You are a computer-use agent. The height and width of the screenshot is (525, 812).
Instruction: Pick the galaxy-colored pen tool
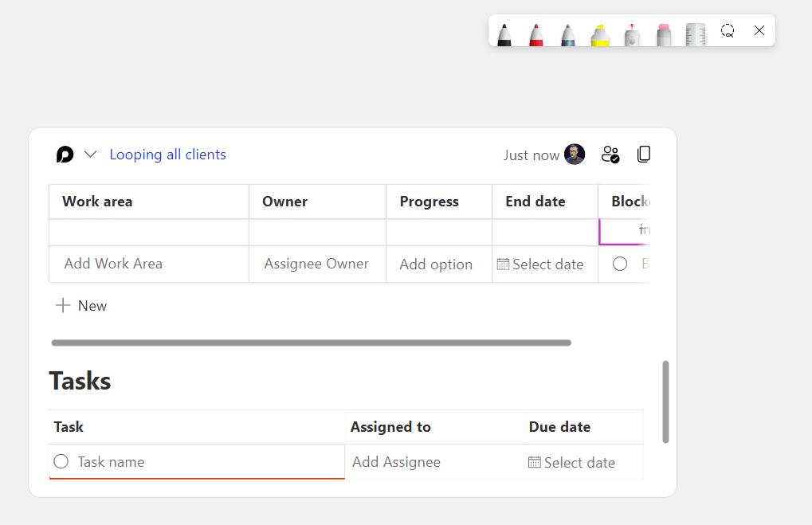tap(568, 34)
